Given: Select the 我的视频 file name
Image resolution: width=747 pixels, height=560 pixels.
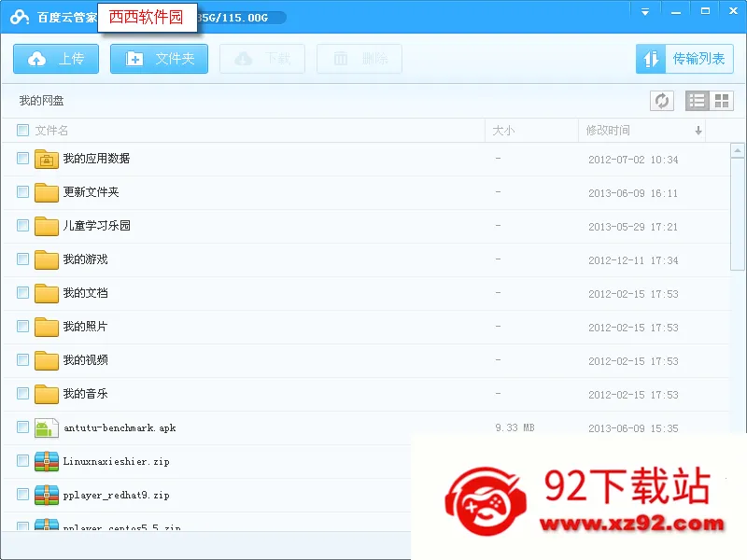Looking at the screenshot, I should tap(85, 359).
